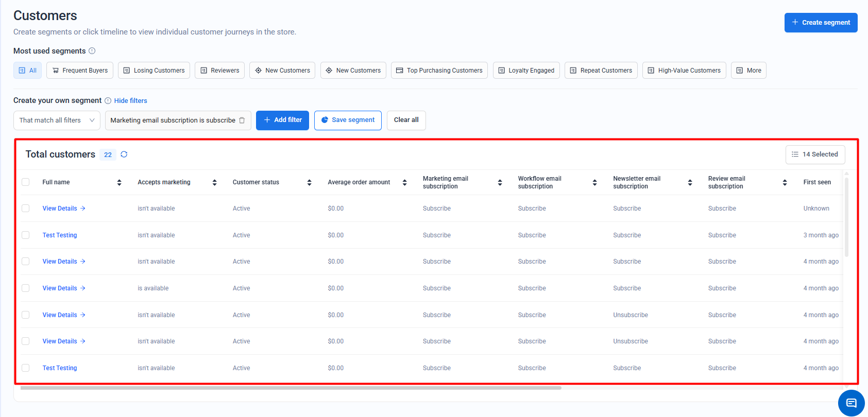Delete the Marketing email subscription filter

coord(242,120)
